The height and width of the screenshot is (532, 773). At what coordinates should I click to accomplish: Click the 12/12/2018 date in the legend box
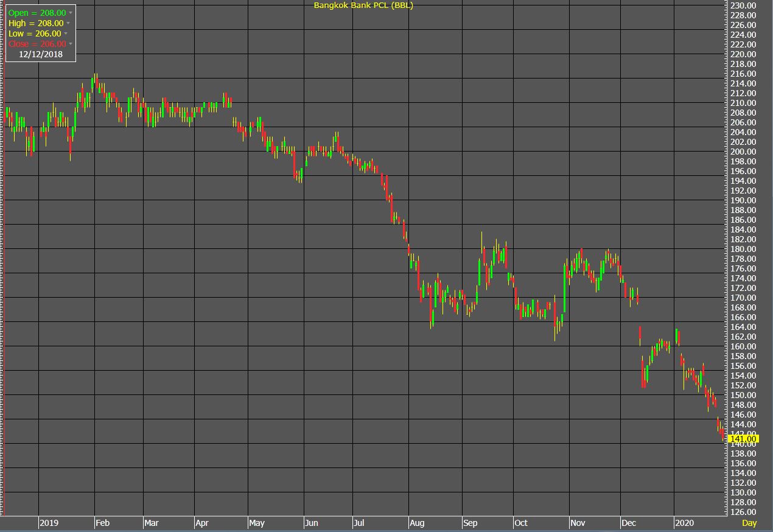[x=41, y=54]
